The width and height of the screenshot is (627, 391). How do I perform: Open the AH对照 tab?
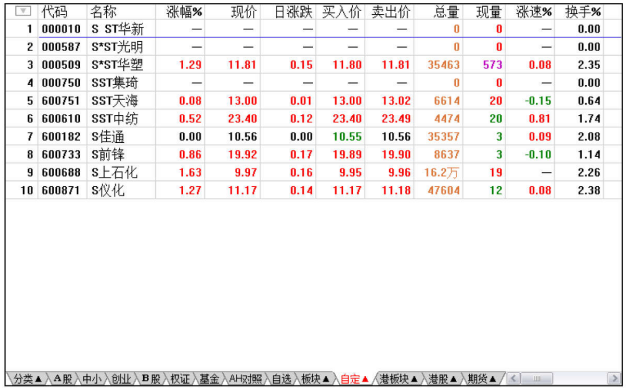pyautogui.click(x=245, y=378)
